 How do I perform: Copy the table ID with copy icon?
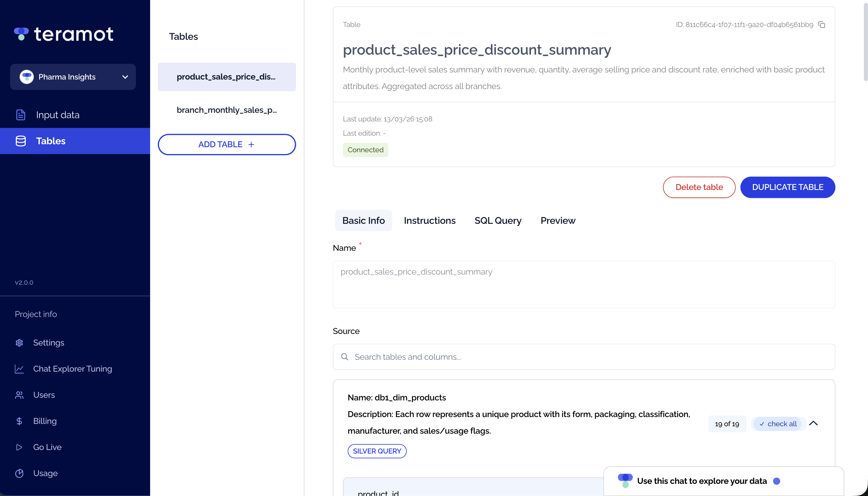tap(822, 25)
